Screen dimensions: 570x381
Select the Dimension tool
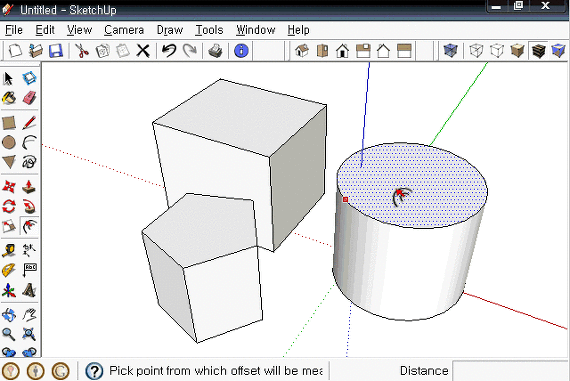(x=29, y=250)
